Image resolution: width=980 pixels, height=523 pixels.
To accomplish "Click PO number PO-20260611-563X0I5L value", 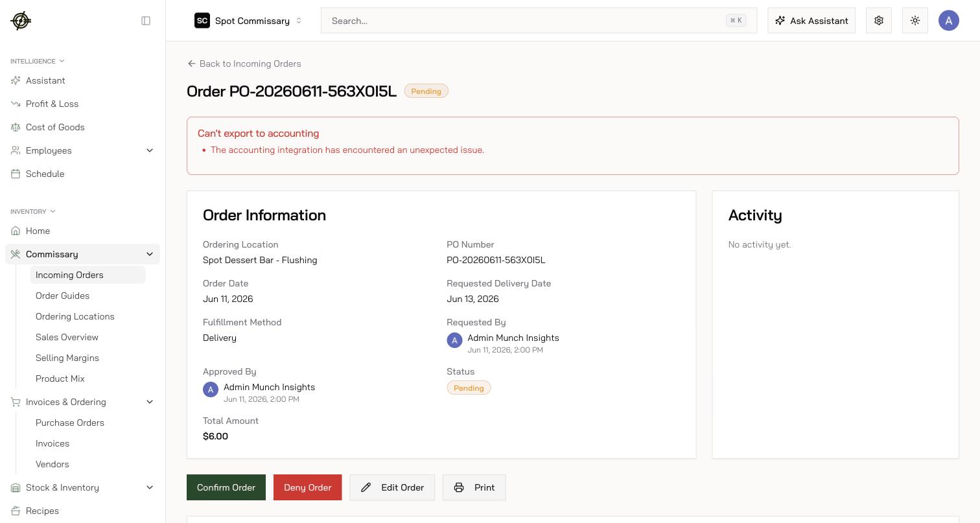I will click(496, 260).
